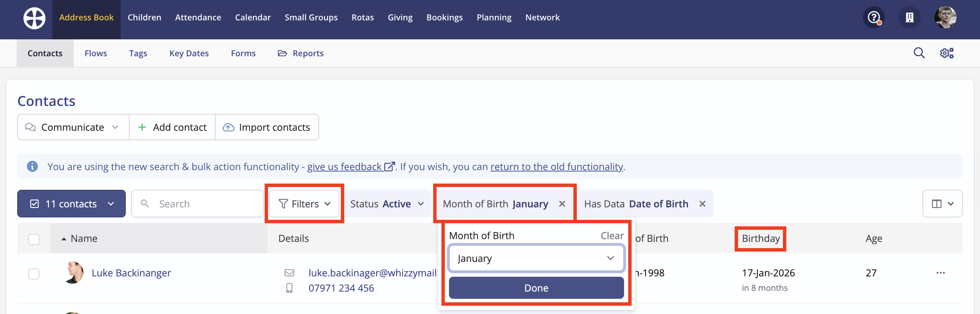Image resolution: width=980 pixels, height=314 pixels.
Task: Click the Details column header
Action: pos(293,238)
